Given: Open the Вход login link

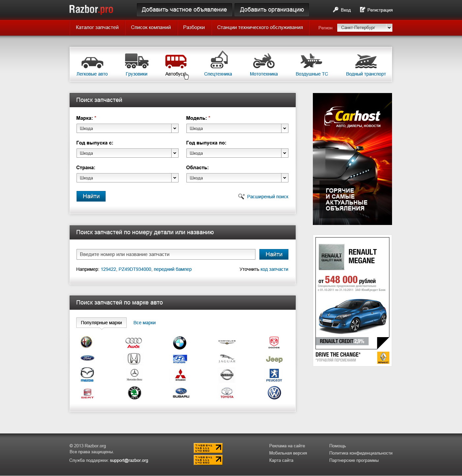Looking at the screenshot, I should point(342,10).
